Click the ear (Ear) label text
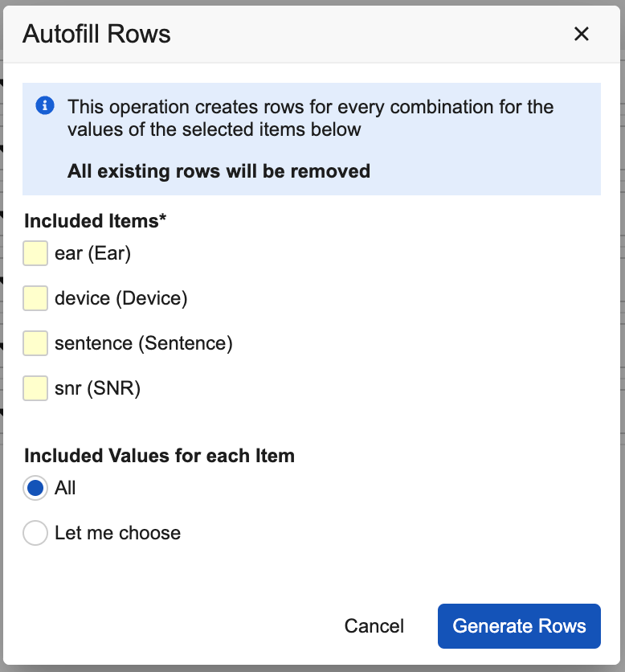Viewport: 625px width, 672px height. click(x=92, y=253)
